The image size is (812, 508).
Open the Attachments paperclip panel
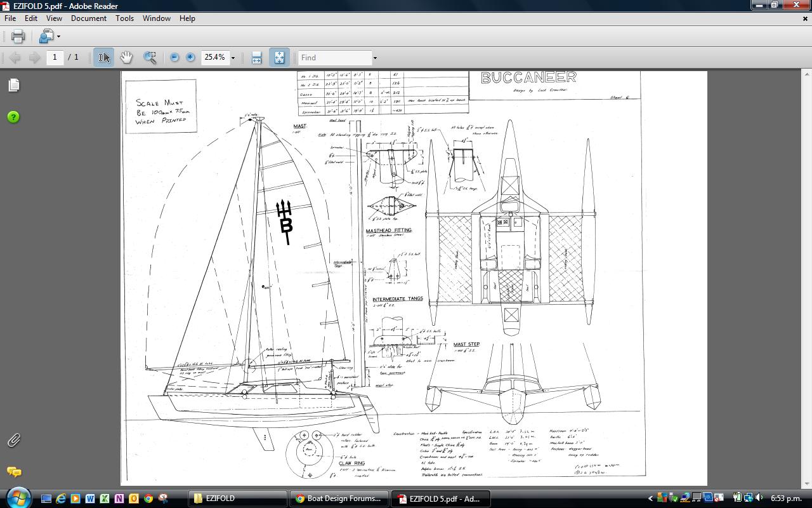pyautogui.click(x=13, y=439)
